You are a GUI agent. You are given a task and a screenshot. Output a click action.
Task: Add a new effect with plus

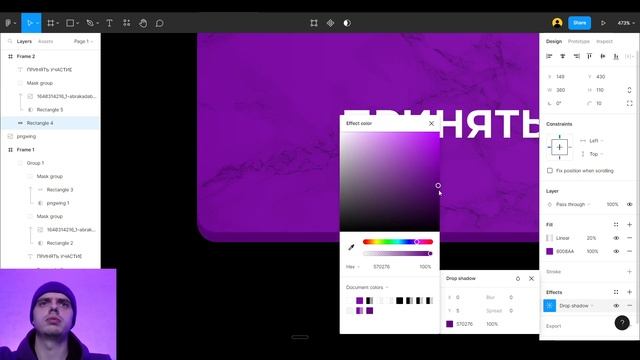click(x=629, y=292)
